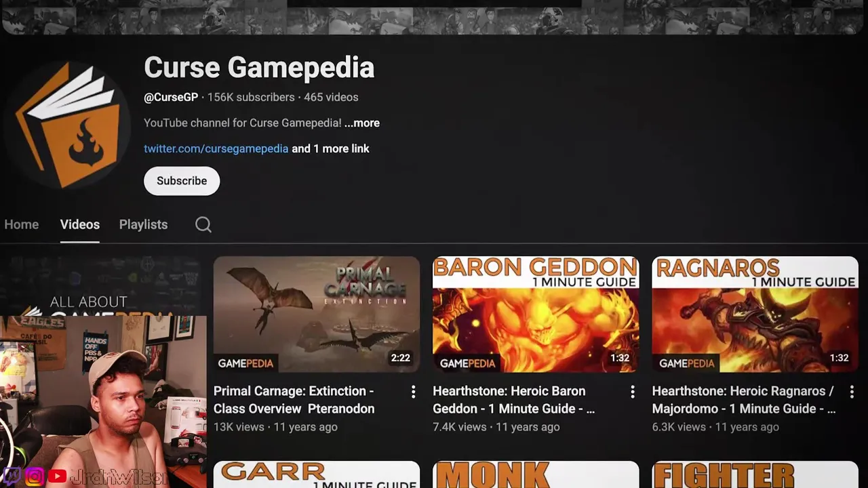This screenshot has height=488, width=868.
Task: Open the Garr 1 Minute Guide thumbnail
Action: [317, 474]
